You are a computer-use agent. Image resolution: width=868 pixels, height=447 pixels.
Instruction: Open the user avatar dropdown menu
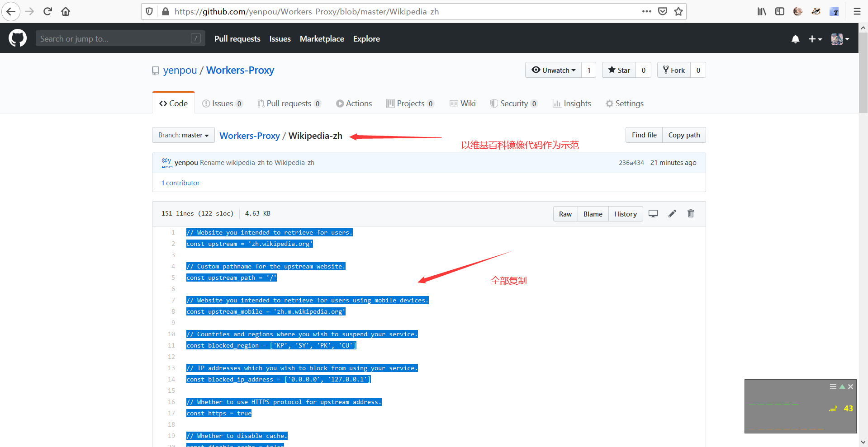(840, 39)
